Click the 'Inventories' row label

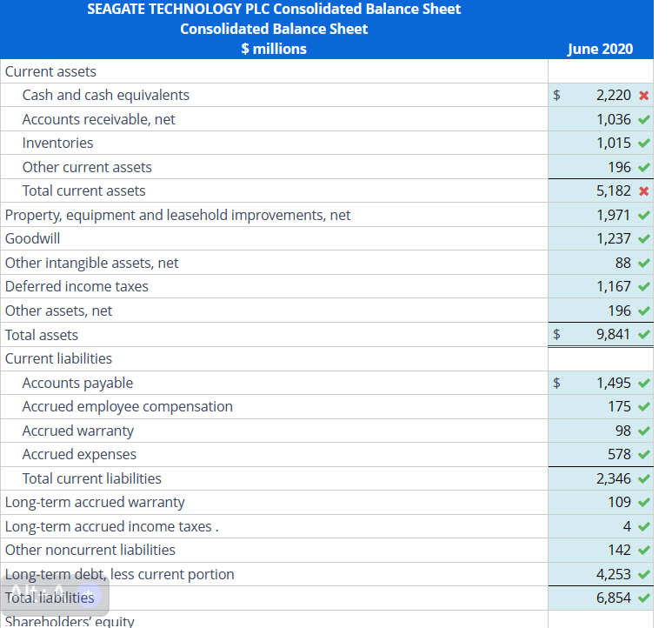(x=58, y=143)
